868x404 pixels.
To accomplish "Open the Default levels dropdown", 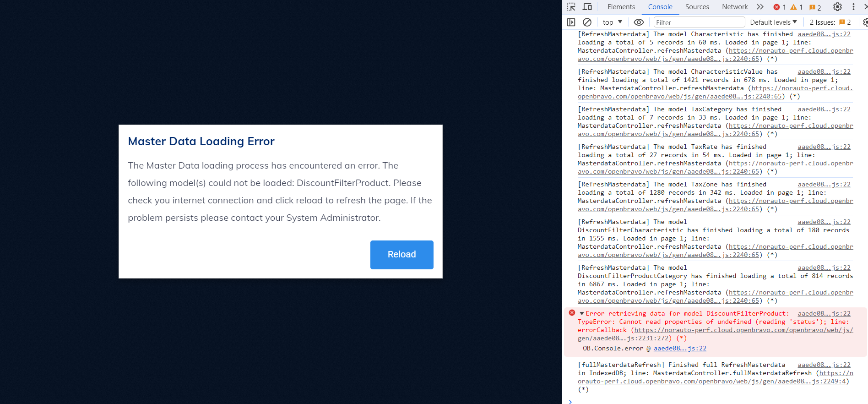I will 773,22.
